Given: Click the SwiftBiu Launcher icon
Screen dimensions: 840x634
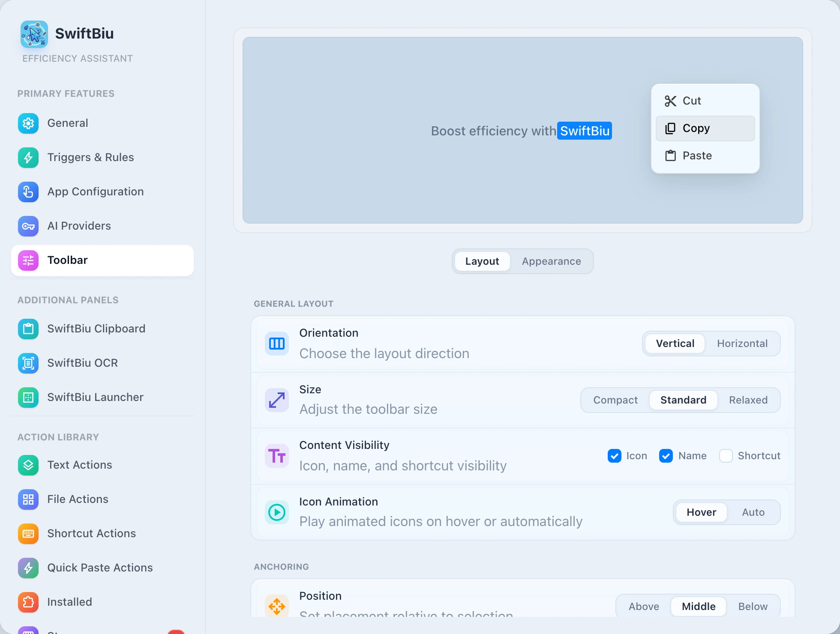Looking at the screenshot, I should click(x=28, y=398).
